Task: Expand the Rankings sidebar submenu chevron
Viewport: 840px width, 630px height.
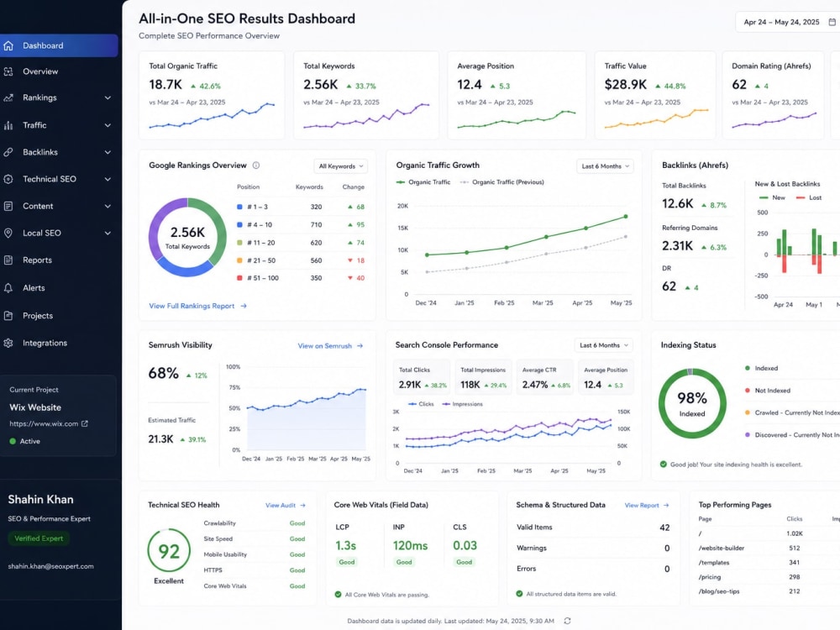Action: (108, 97)
